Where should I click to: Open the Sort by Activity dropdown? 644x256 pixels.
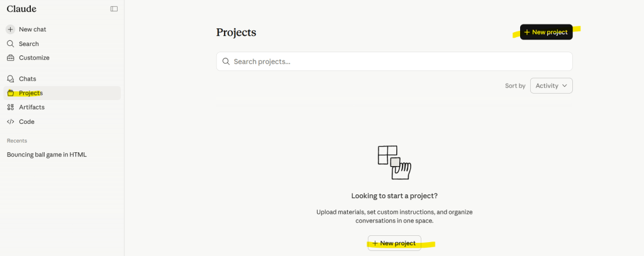pos(551,86)
